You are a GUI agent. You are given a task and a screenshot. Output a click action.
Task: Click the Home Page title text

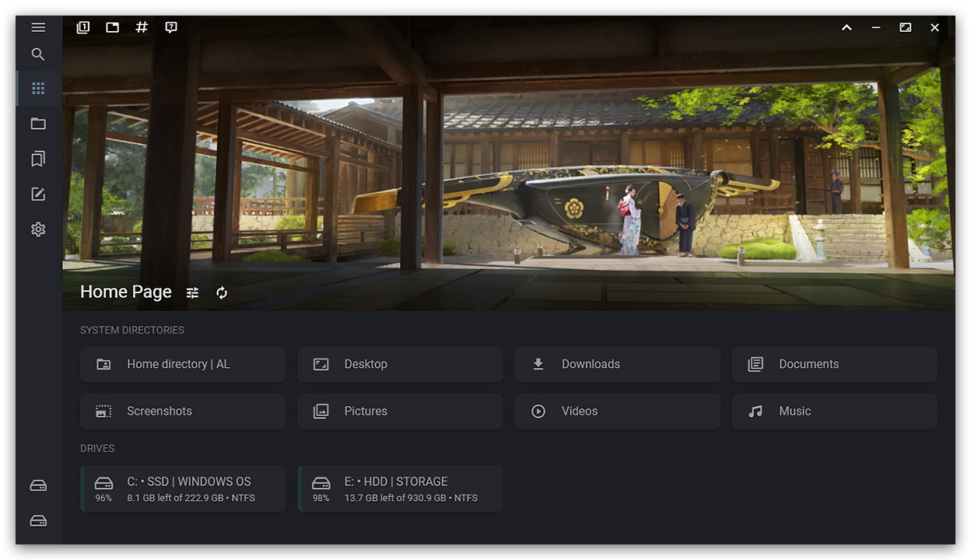[x=126, y=292]
